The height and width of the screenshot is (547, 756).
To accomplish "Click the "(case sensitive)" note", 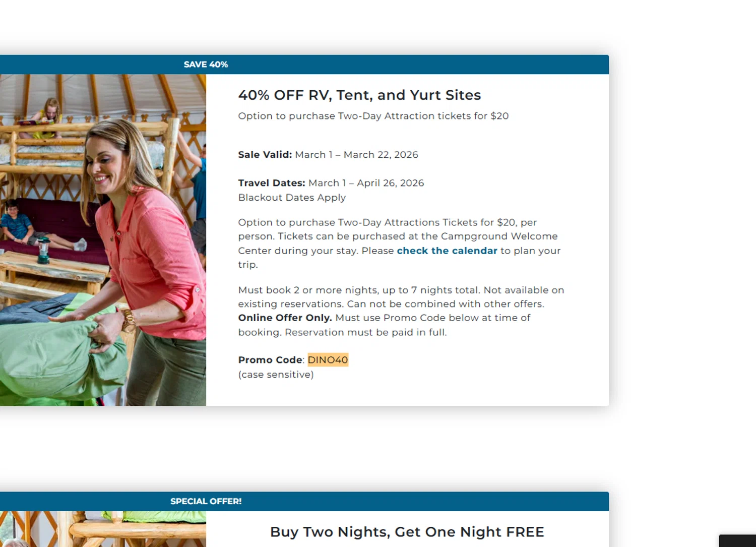I will point(276,375).
